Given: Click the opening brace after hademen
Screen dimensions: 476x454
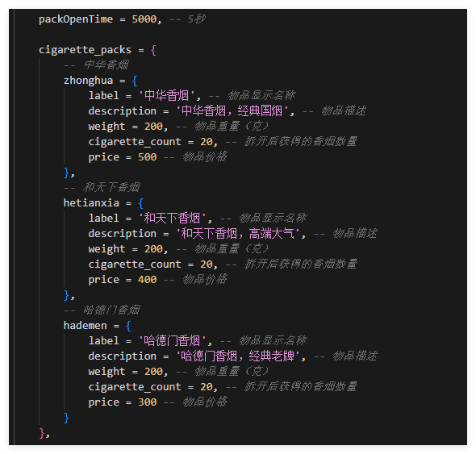Looking at the screenshot, I should point(128,326).
